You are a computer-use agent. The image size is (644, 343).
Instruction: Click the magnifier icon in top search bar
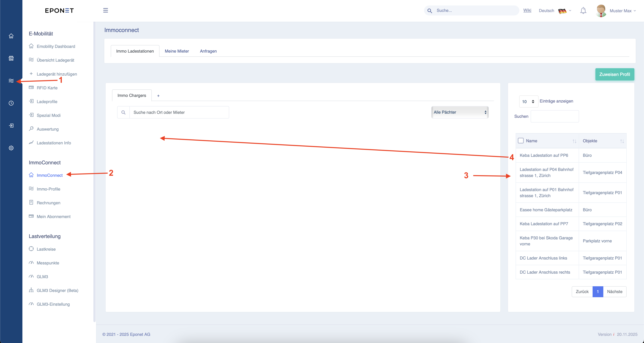pos(430,11)
